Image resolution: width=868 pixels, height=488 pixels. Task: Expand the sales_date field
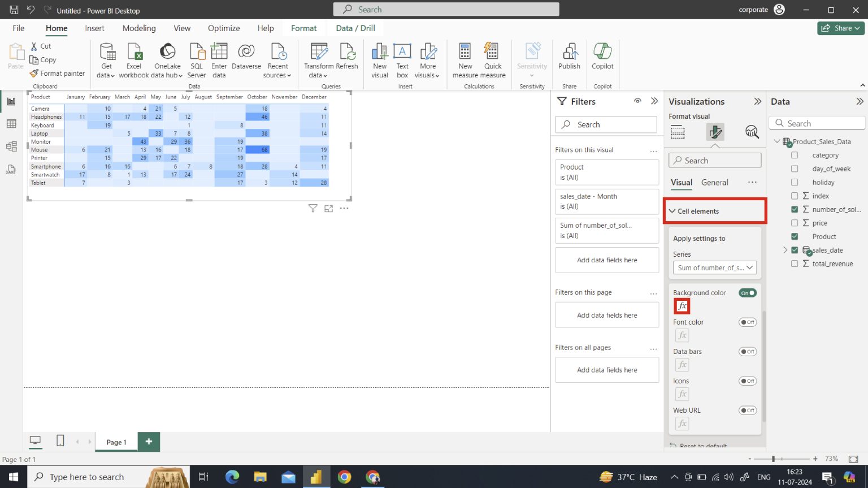click(x=785, y=249)
